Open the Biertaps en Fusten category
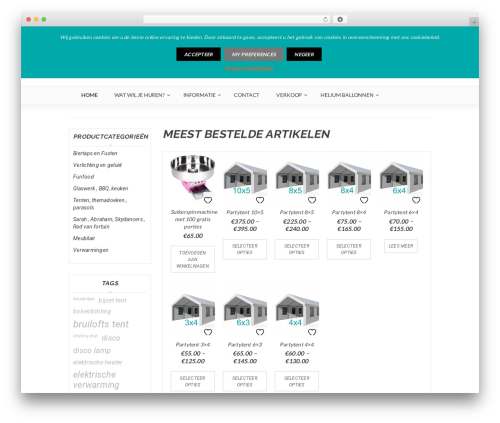The width and height of the screenshot is (500, 423). coord(95,153)
